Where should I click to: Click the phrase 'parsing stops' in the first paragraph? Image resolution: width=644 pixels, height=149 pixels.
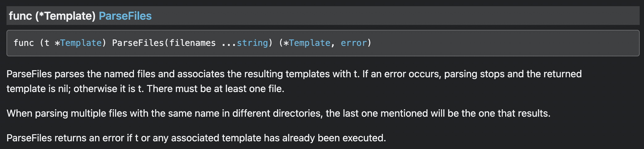pyautogui.click(x=474, y=74)
